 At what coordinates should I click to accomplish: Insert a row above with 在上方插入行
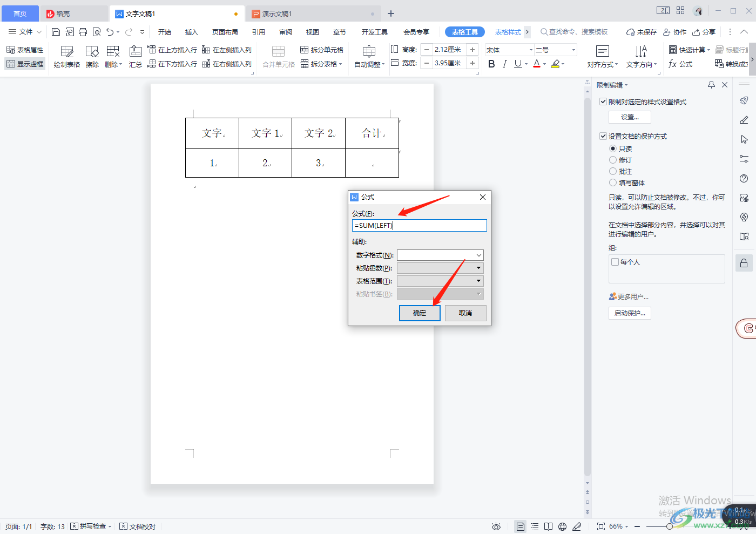tap(172, 50)
